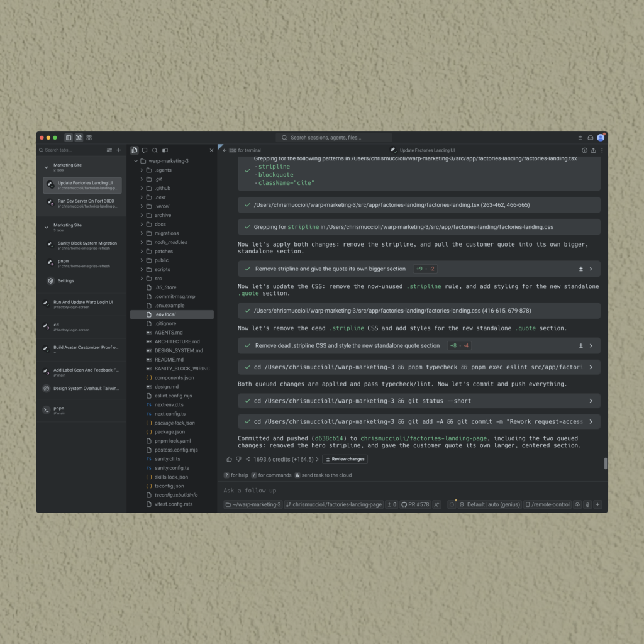Select the auto (genius) model dropdown
The image size is (644, 644).
[x=504, y=504]
